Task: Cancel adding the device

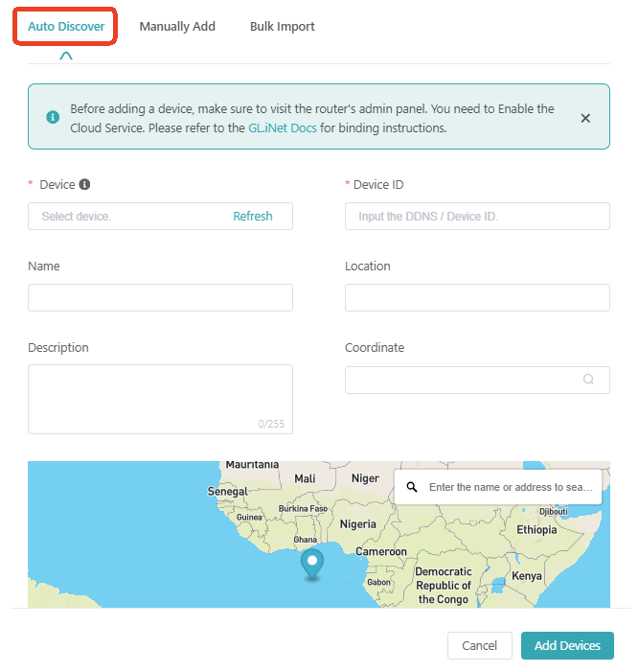Action: tap(479, 645)
